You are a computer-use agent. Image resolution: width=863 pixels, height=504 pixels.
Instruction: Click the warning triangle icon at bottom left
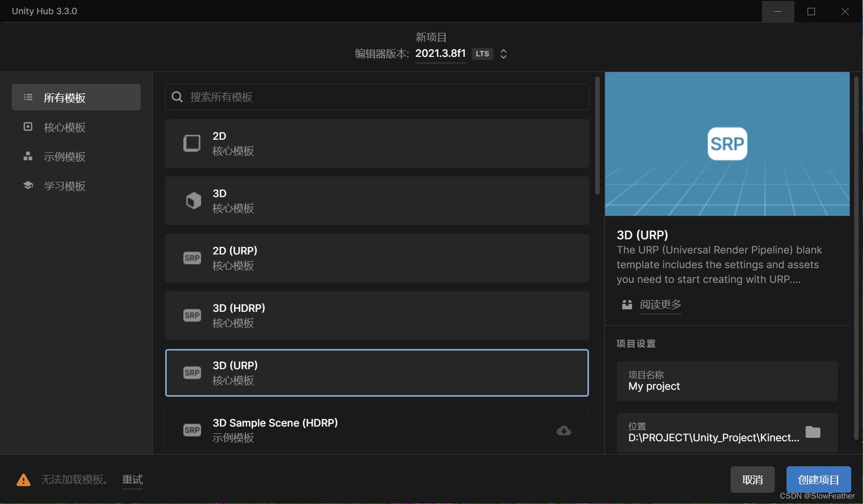pyautogui.click(x=23, y=479)
